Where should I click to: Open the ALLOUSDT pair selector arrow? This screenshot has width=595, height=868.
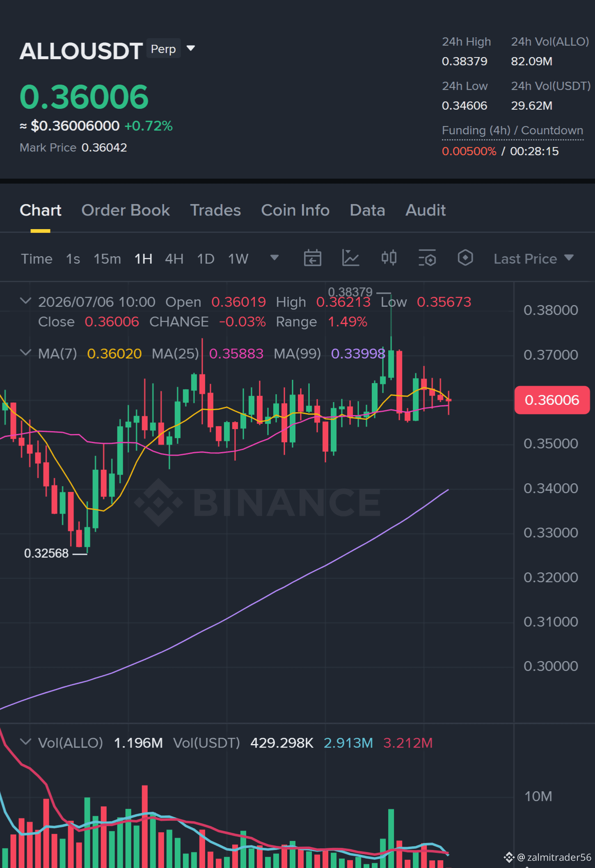[191, 48]
